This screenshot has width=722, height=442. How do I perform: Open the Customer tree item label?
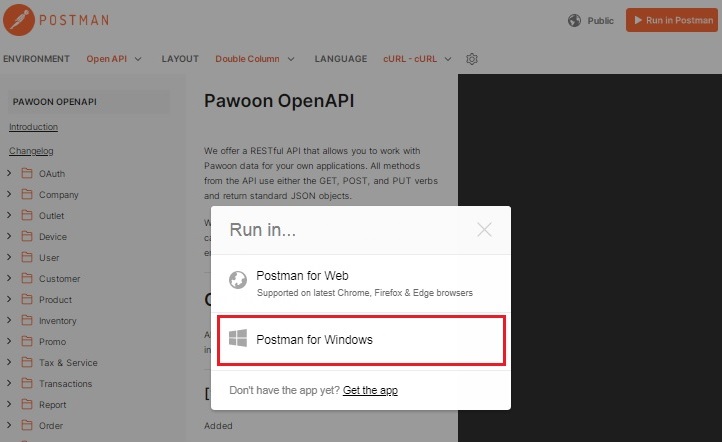[x=59, y=279]
